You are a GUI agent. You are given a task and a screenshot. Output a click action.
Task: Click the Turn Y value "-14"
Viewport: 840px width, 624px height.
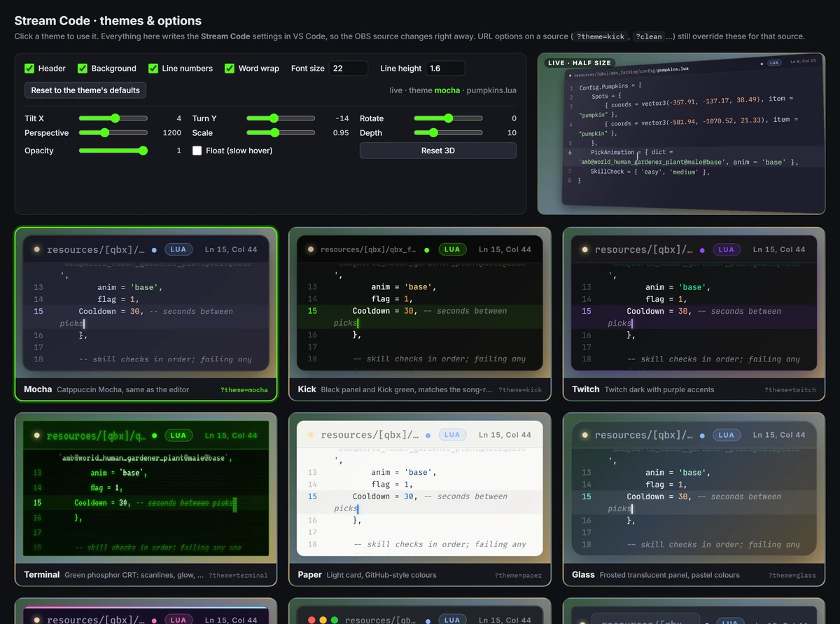point(342,118)
